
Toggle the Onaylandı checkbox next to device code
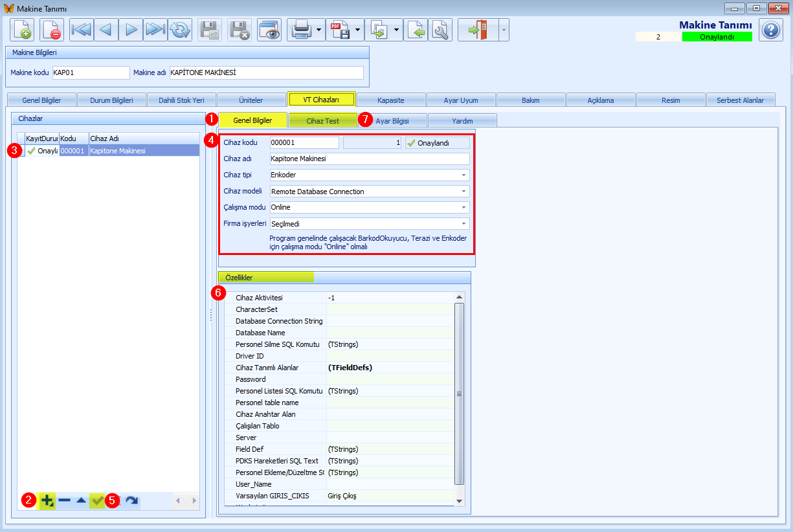point(437,143)
